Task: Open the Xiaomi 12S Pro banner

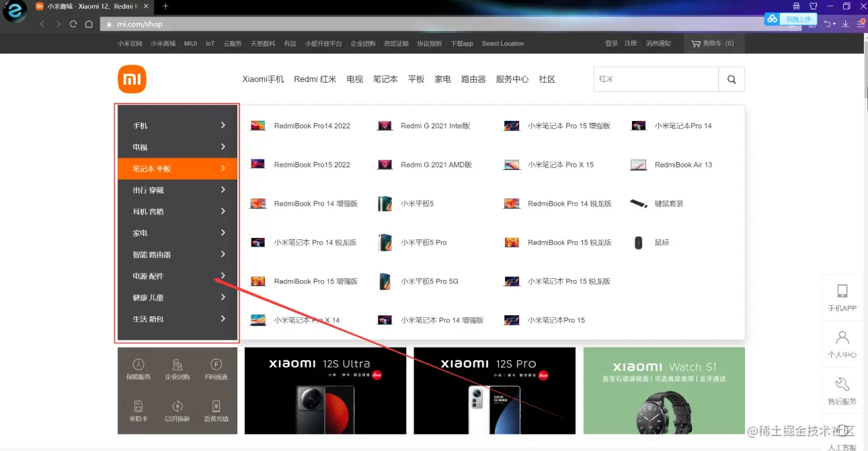Action: 495,391
